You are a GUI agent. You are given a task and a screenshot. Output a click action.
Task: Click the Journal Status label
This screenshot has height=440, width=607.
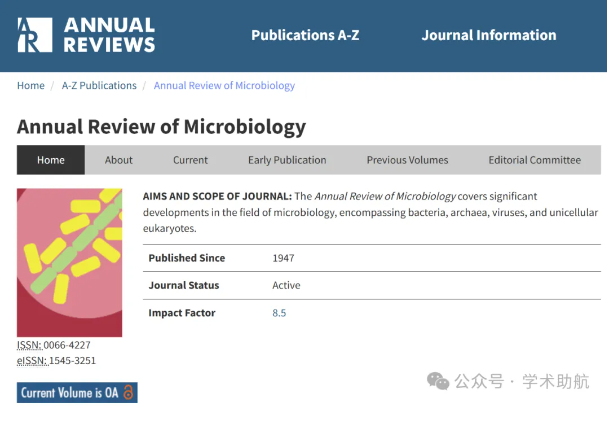pyautogui.click(x=184, y=285)
